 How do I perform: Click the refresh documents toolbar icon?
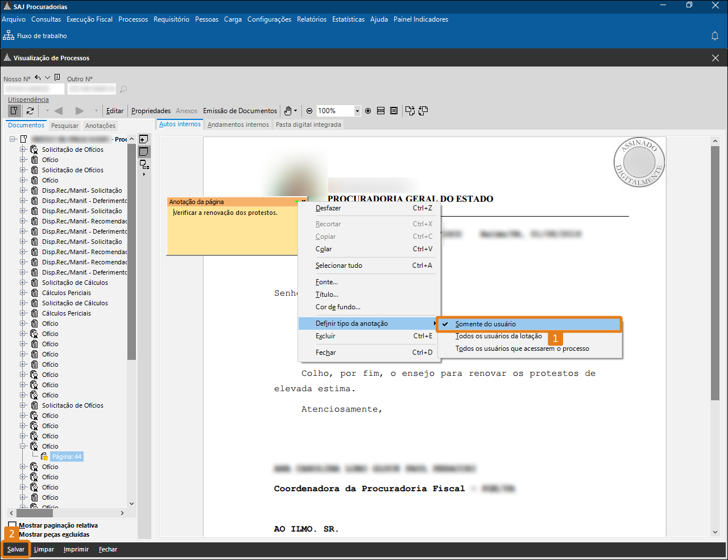[30, 111]
